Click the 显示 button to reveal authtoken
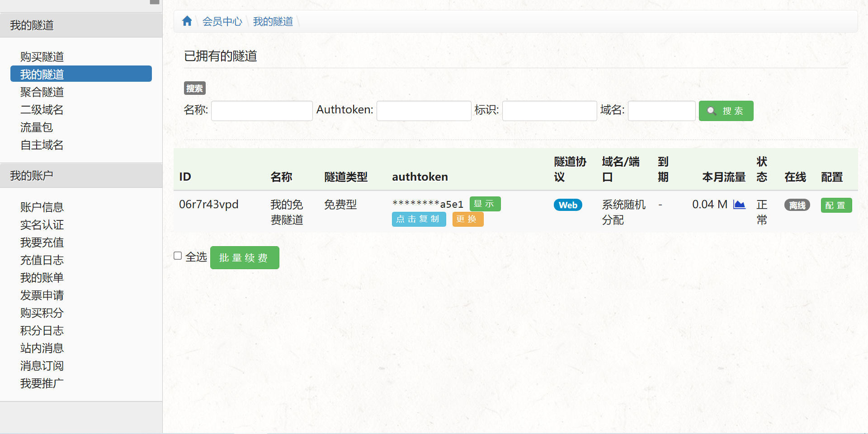This screenshot has height=434, width=868. point(485,204)
